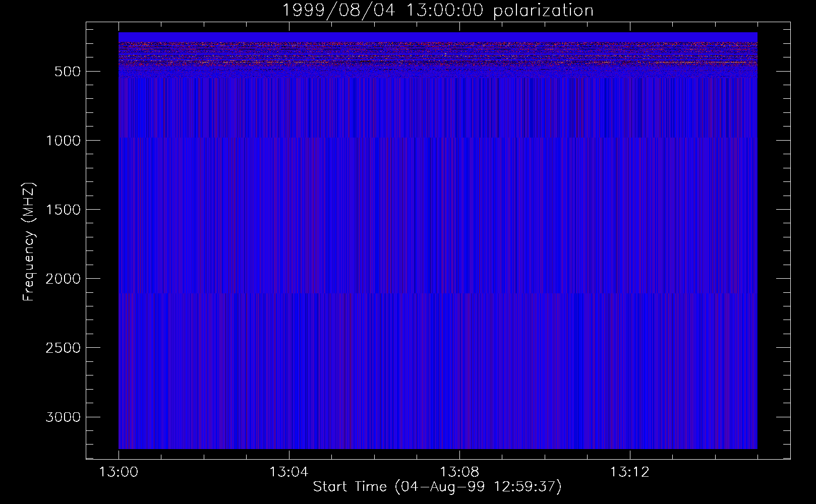Click the 13:08 time tick label
This screenshot has height=504, width=816.
pos(459,472)
